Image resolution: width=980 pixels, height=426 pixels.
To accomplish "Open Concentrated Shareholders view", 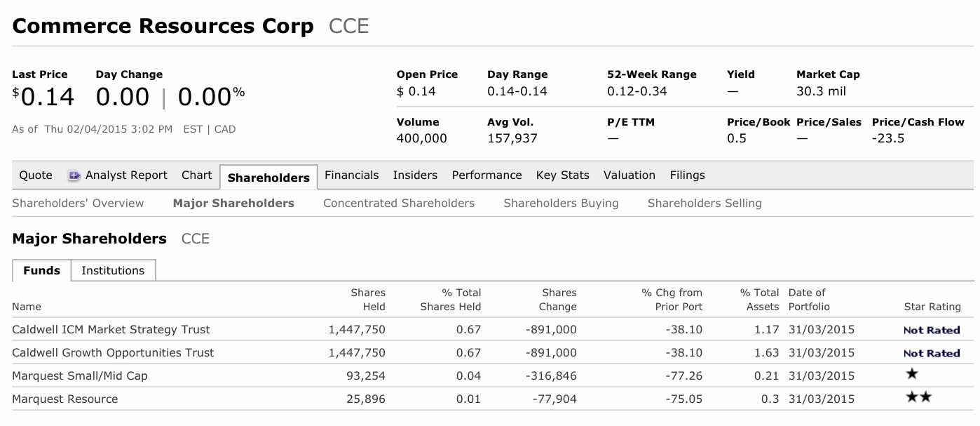I will pyautogui.click(x=398, y=204).
